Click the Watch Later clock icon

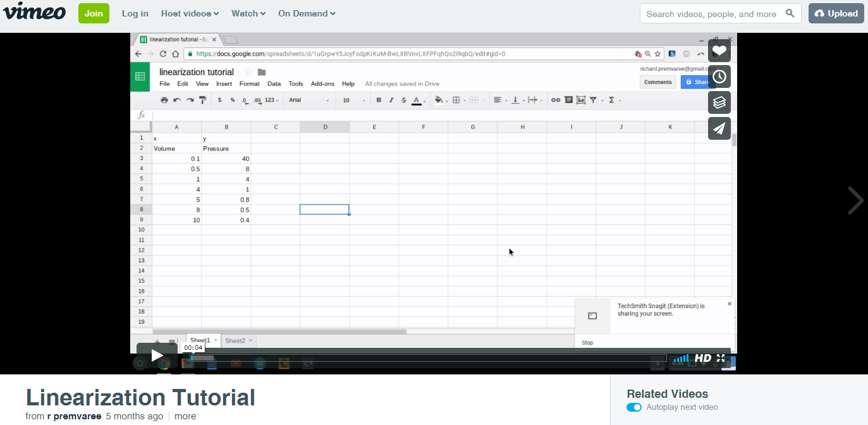tap(719, 77)
